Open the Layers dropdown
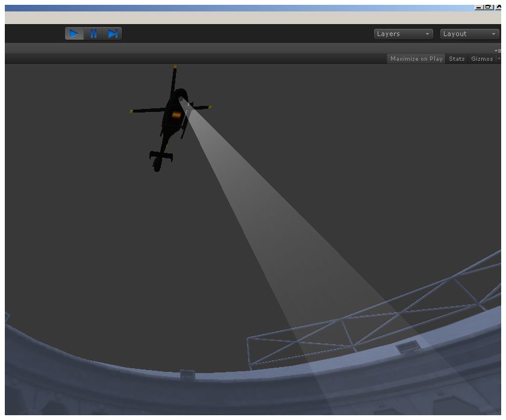The width and height of the screenshot is (506, 420). click(404, 34)
